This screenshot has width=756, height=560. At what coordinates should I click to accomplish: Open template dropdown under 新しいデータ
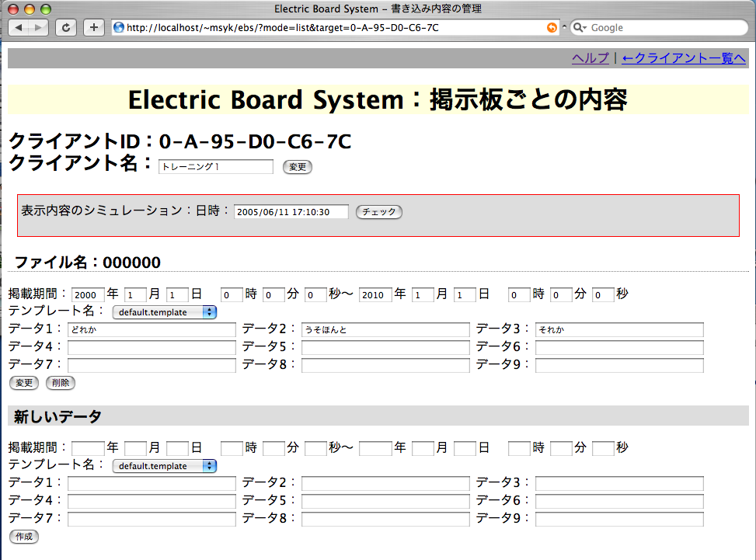point(165,466)
